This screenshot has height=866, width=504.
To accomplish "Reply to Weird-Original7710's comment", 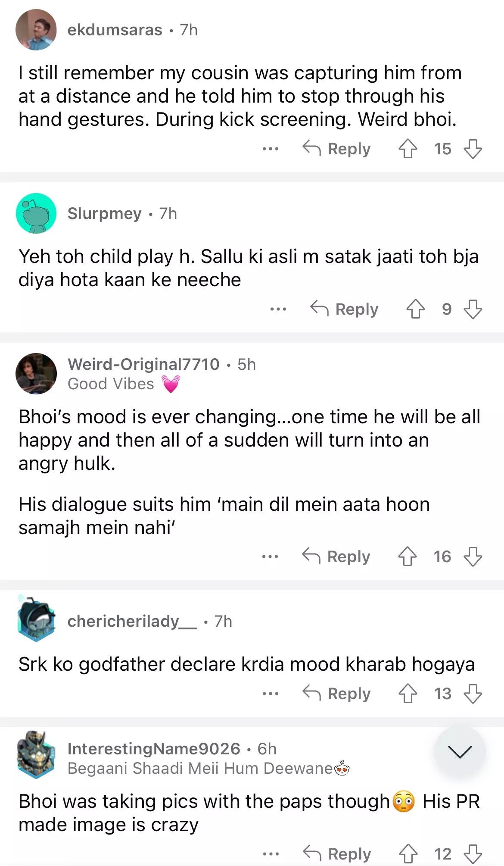I will pyautogui.click(x=336, y=556).
